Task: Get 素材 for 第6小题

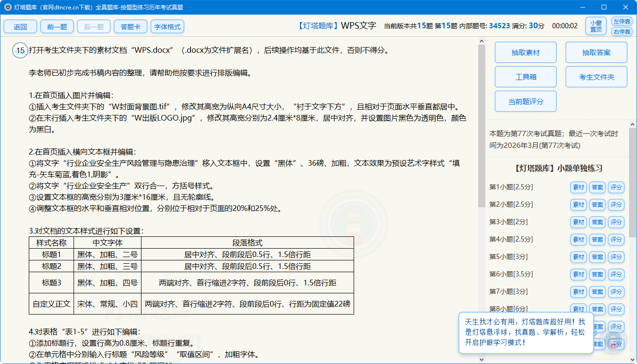Action: tap(579, 275)
